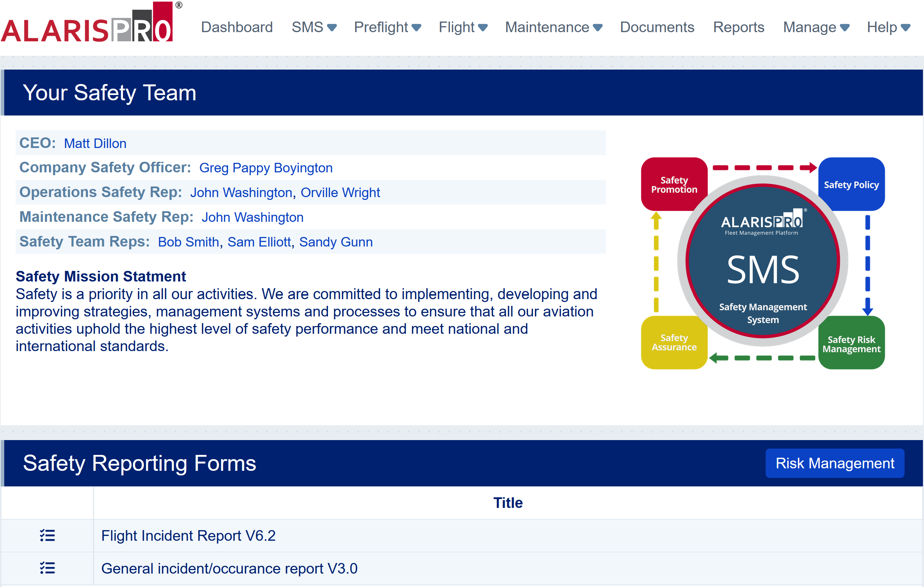
Task: Expand the SMS dropdown menu
Action: (x=314, y=27)
